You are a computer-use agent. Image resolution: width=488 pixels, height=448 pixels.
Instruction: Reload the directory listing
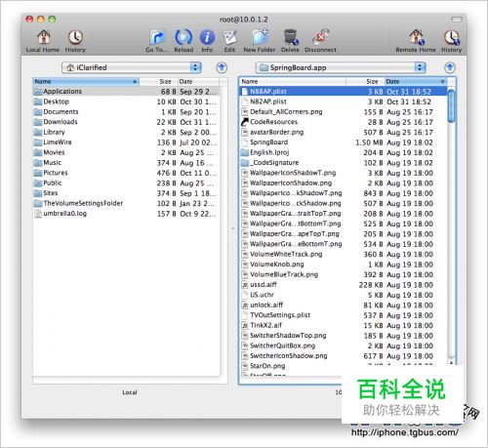(x=183, y=41)
